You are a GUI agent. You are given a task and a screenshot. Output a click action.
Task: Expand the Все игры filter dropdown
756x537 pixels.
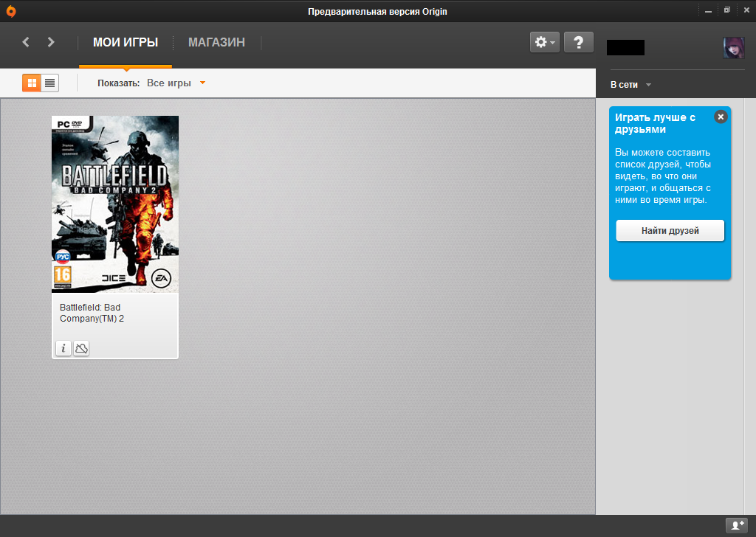(x=176, y=83)
